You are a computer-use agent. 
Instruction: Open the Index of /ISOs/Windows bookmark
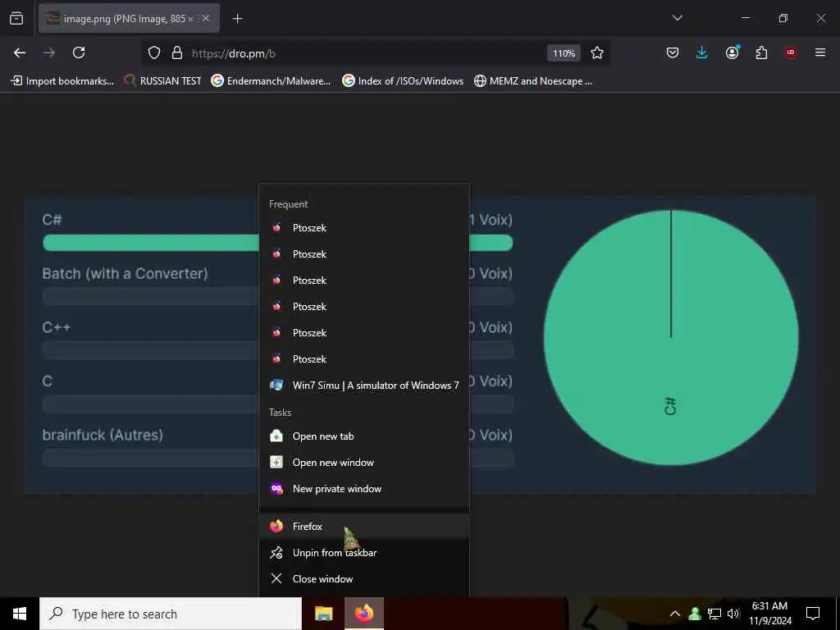point(403,81)
